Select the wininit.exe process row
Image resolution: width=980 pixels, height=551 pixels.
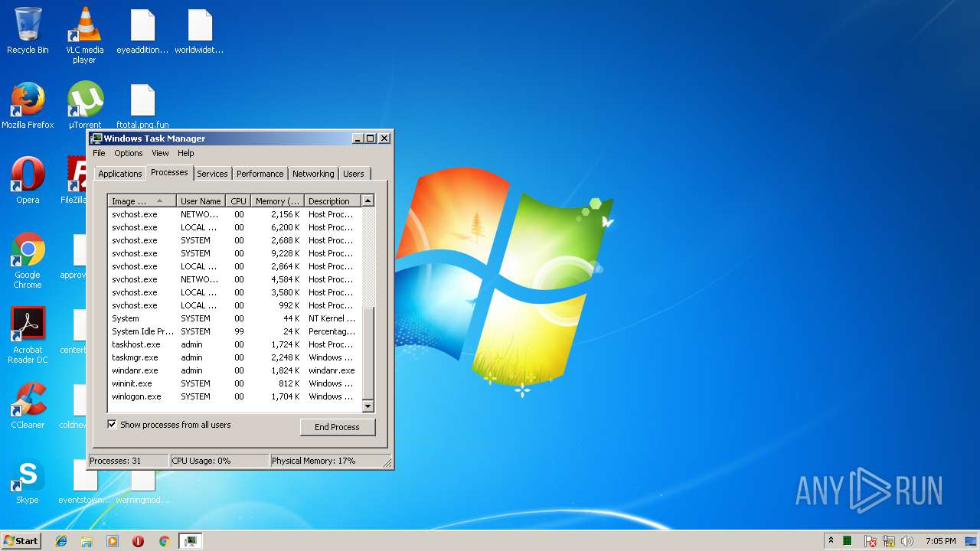pyautogui.click(x=234, y=383)
